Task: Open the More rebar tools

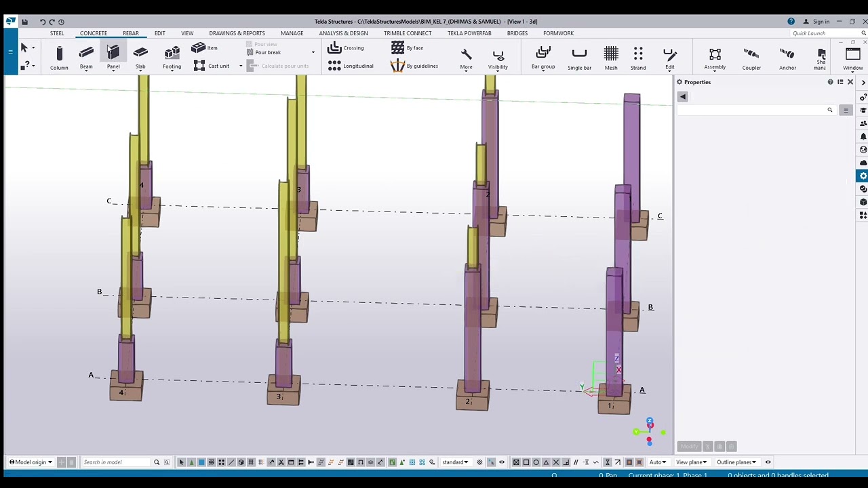Action: pos(466,58)
